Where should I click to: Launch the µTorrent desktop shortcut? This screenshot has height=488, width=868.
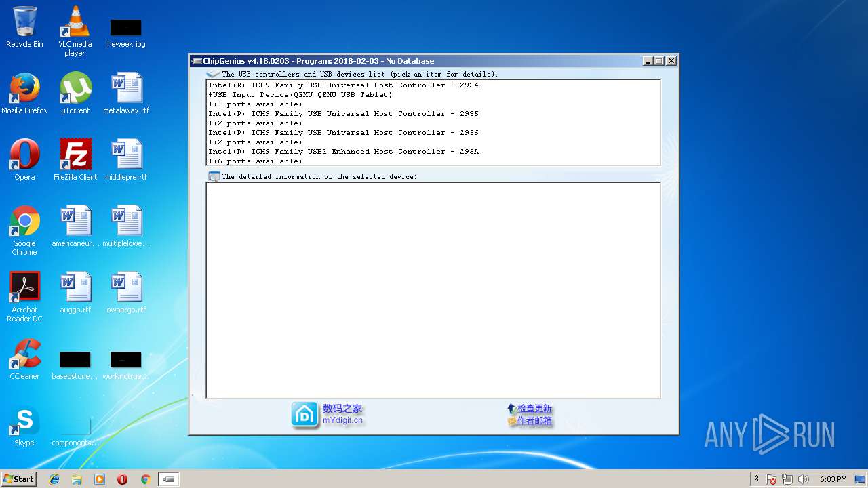pos(75,94)
